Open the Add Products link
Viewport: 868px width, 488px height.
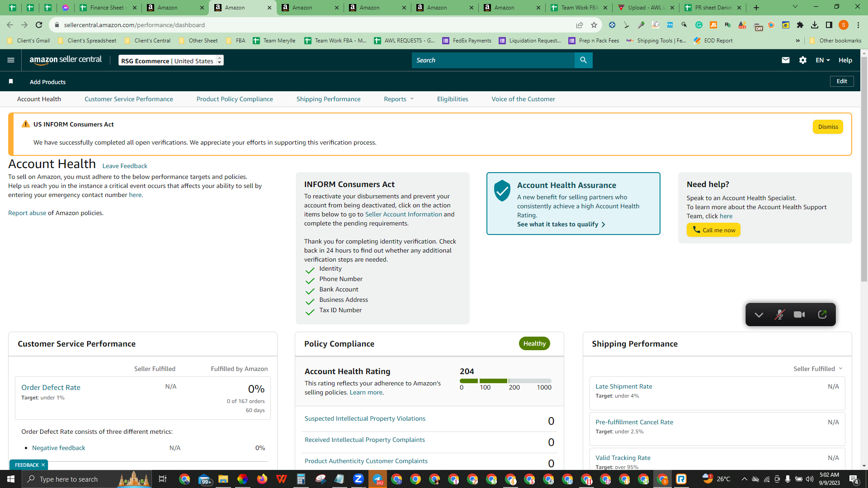point(47,82)
